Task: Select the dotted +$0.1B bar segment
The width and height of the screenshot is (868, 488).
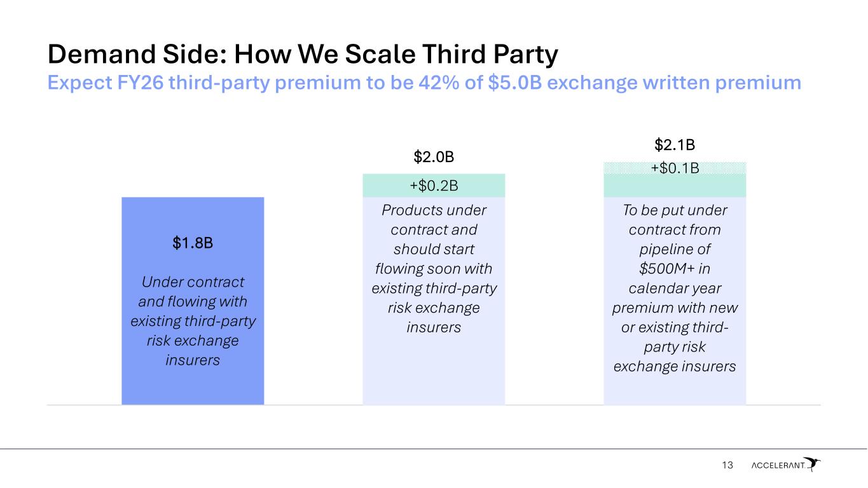Action: (x=675, y=168)
